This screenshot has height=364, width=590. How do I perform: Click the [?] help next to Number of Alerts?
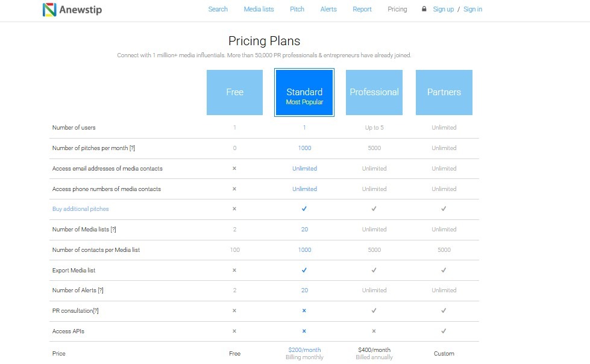pos(101,290)
